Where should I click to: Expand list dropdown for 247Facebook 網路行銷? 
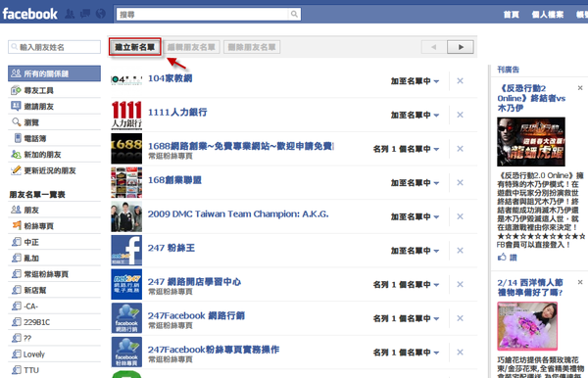406,318
